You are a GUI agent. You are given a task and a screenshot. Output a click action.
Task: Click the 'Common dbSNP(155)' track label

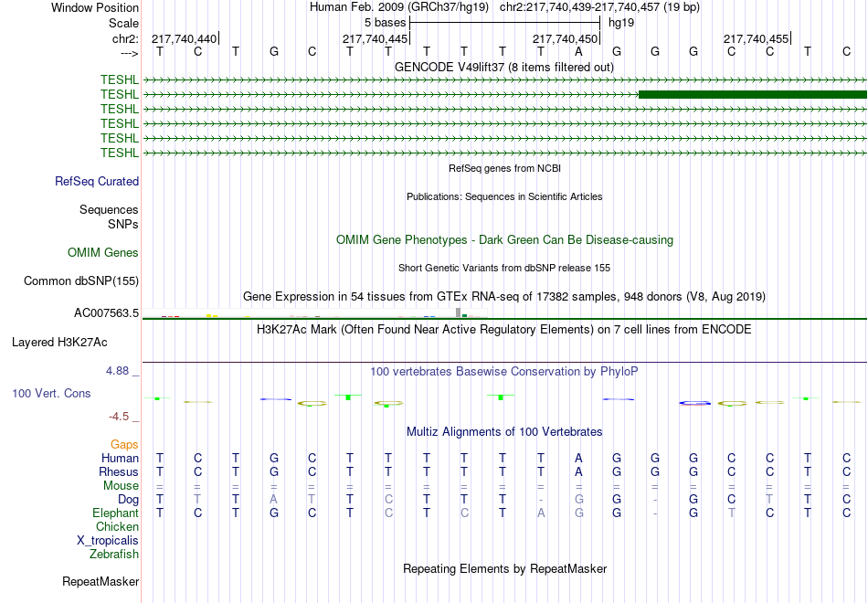point(81,280)
